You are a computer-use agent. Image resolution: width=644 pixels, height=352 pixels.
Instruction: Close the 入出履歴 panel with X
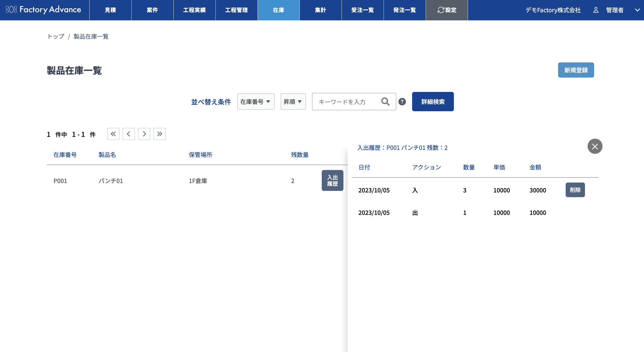click(x=595, y=146)
